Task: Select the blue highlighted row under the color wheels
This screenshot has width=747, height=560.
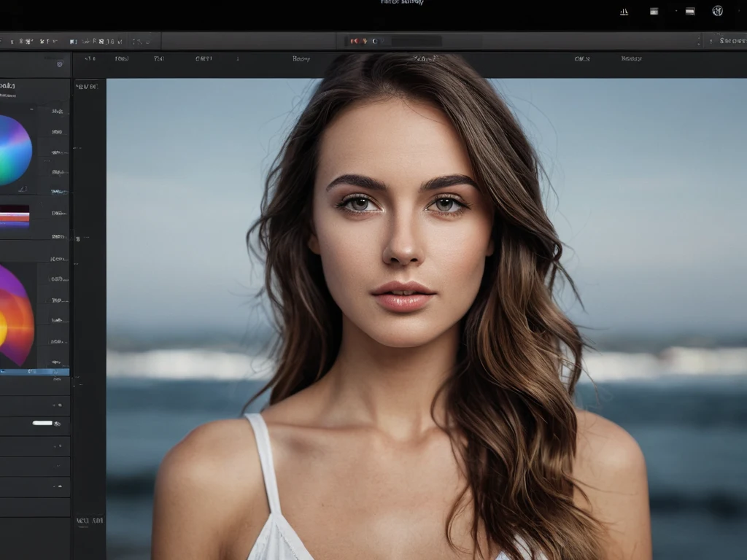Action: 34,372
